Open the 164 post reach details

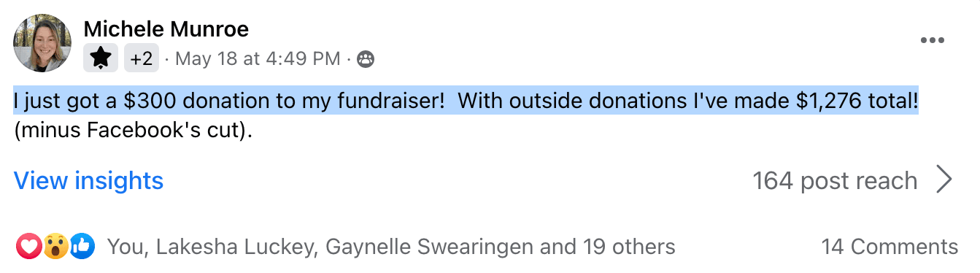(x=835, y=180)
